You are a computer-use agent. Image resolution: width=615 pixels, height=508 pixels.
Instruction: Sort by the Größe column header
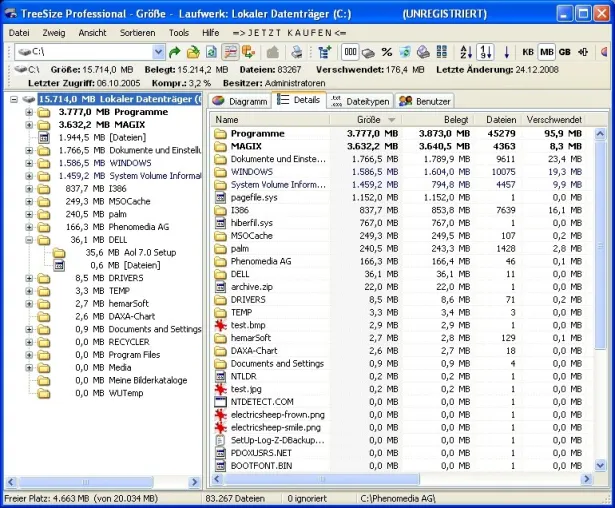(365, 120)
